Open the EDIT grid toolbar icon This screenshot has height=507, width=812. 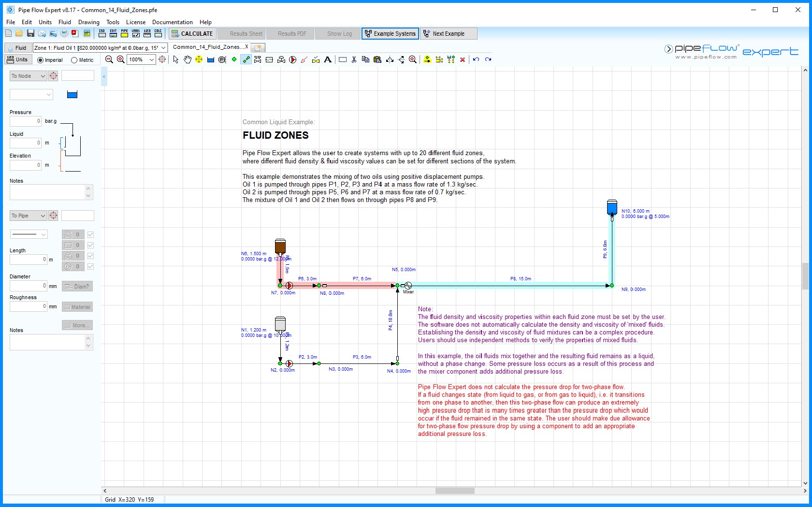pos(113,33)
